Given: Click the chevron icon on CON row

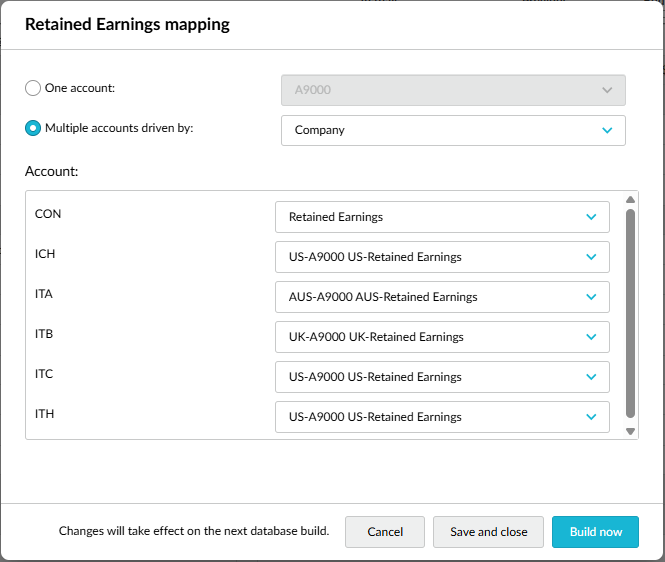Looking at the screenshot, I should pos(591,217).
